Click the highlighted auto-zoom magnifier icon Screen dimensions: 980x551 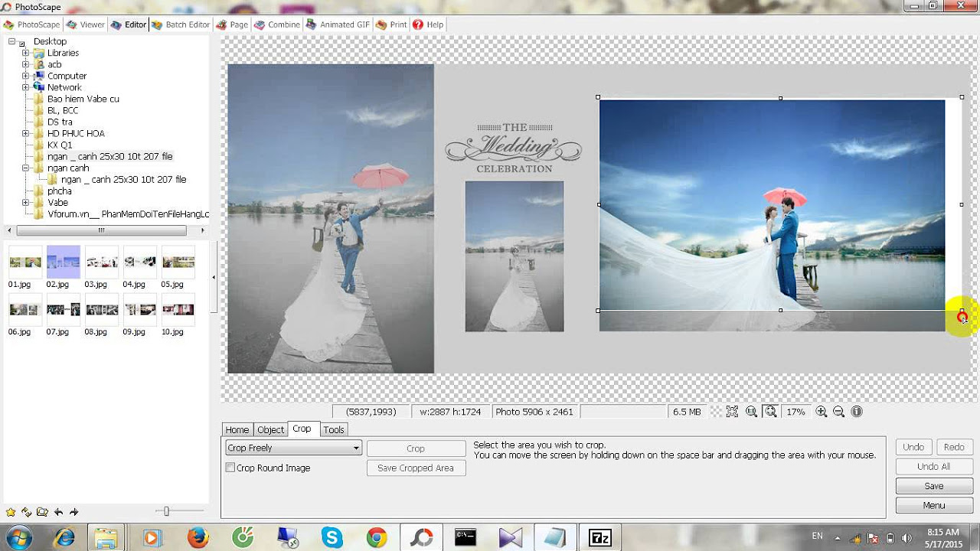[x=770, y=412]
